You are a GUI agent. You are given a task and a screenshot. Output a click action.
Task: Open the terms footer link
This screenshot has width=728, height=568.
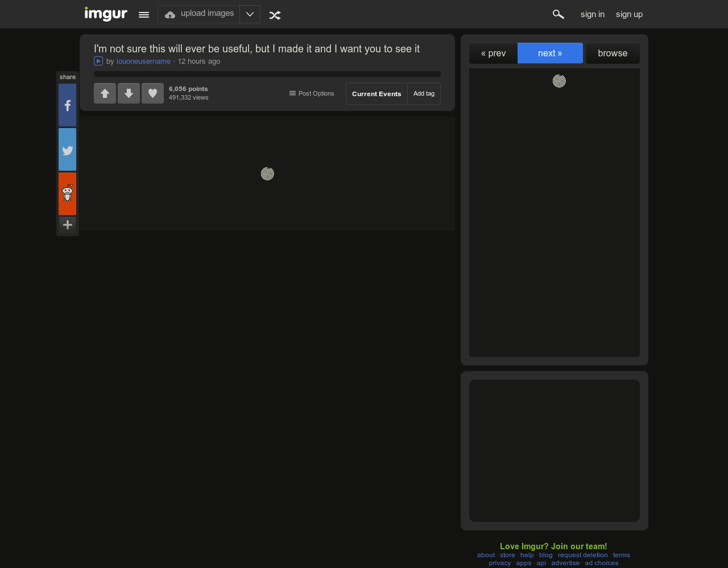coord(622,555)
